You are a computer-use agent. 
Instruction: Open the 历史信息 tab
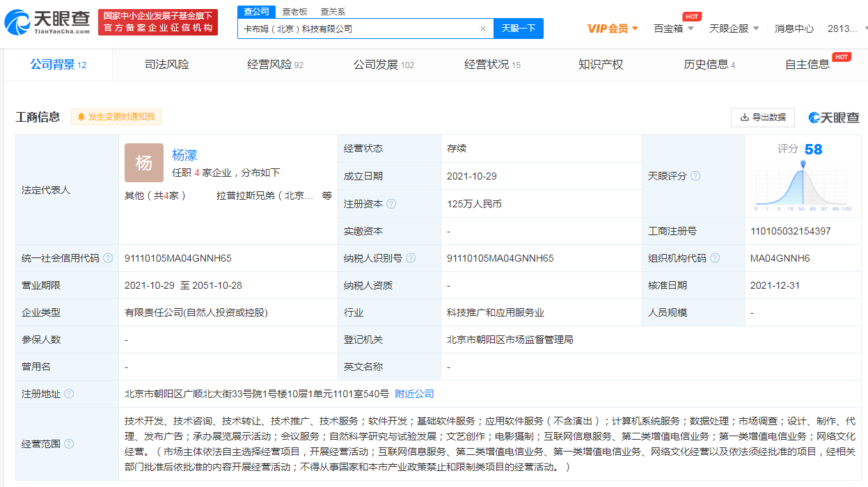(x=709, y=65)
